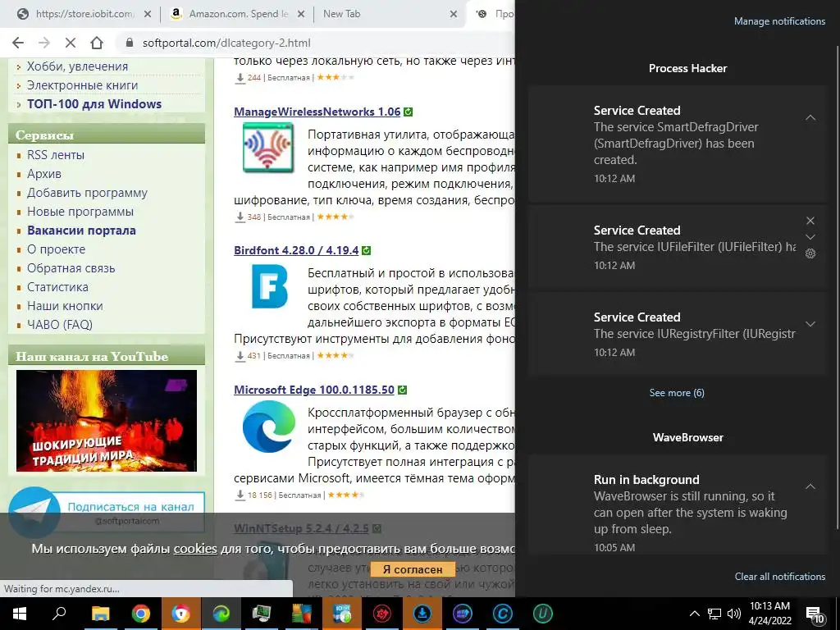Open the Новые программы link
Screen dimensions: 840x630
pos(80,212)
